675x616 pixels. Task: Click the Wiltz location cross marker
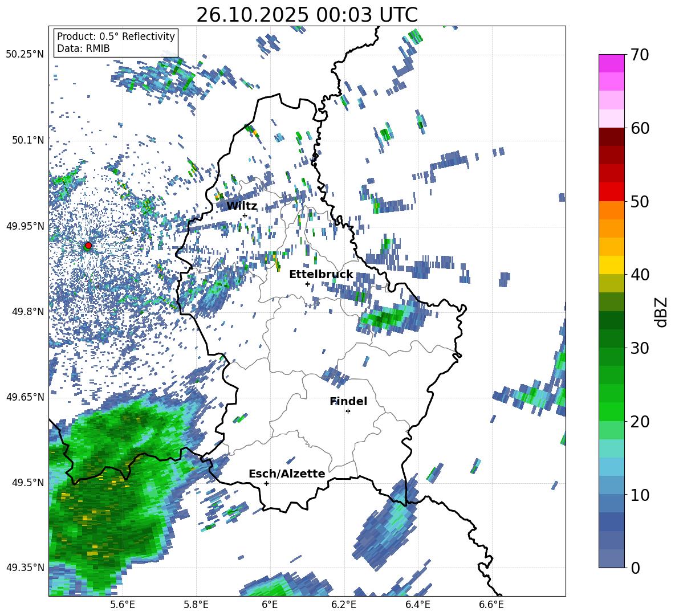tap(245, 215)
